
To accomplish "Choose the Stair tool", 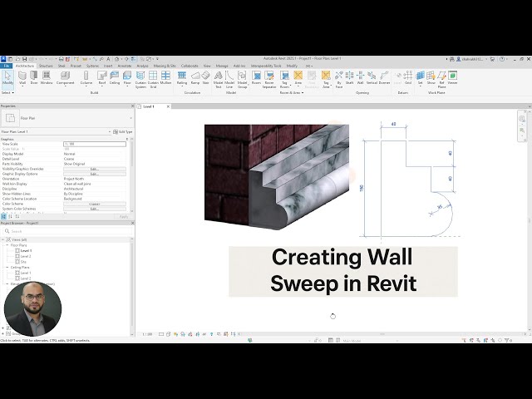I will pos(205,78).
